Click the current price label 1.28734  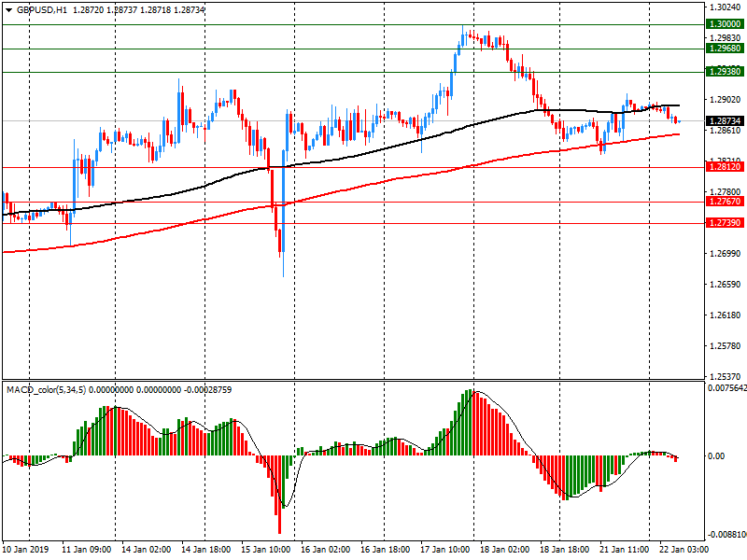point(725,121)
